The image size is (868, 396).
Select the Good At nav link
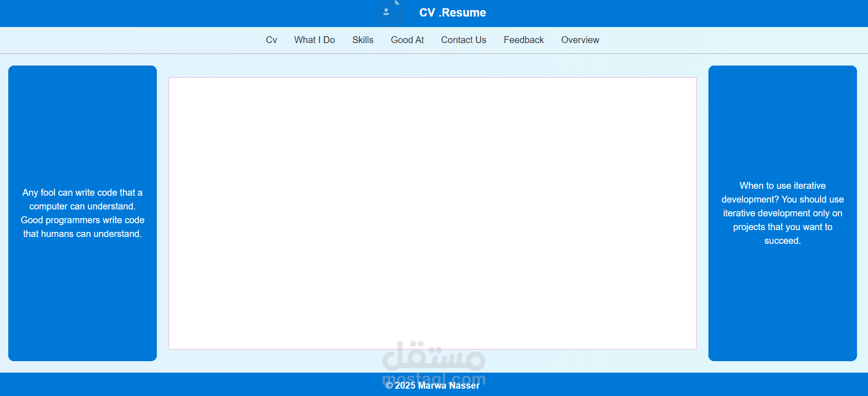407,40
